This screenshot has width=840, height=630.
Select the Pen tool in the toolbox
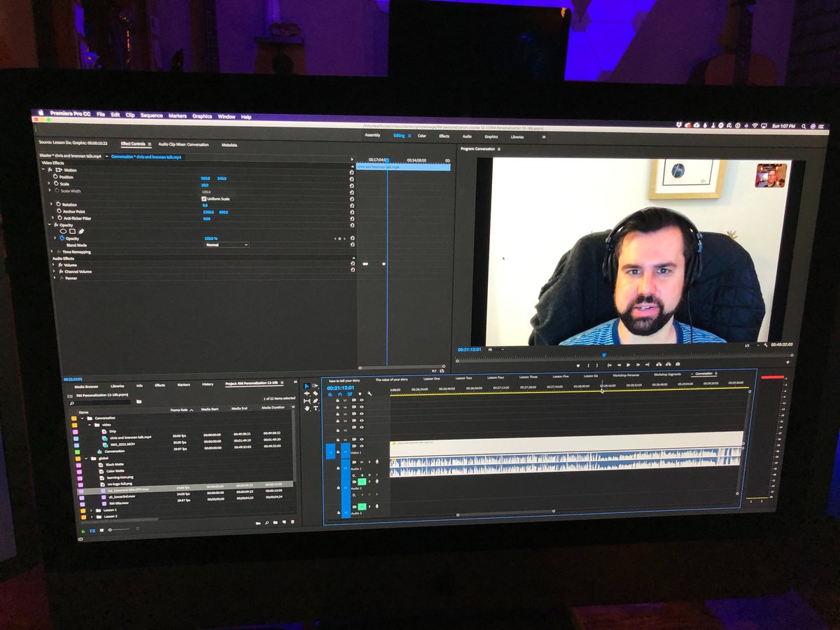(315, 400)
